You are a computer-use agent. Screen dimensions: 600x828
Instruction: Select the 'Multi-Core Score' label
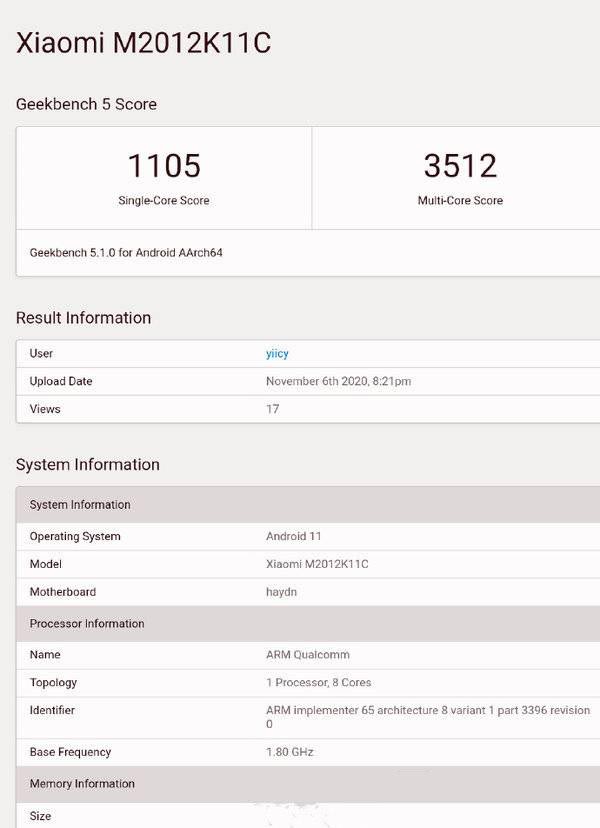pyautogui.click(x=460, y=201)
